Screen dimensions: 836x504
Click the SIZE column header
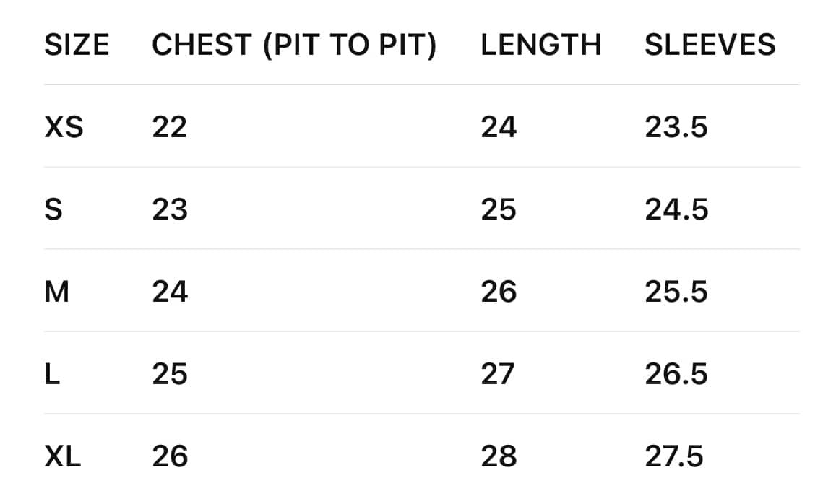(77, 45)
